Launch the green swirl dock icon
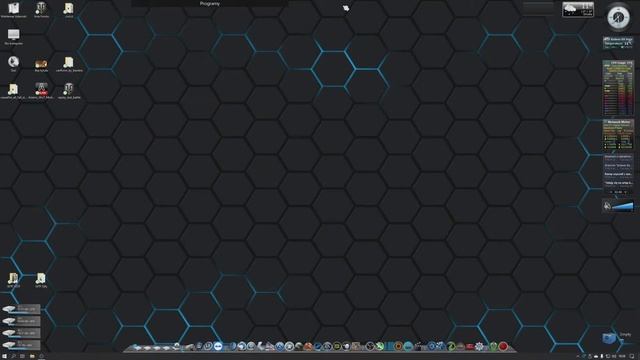This screenshot has width=640, height=360. coord(451,347)
